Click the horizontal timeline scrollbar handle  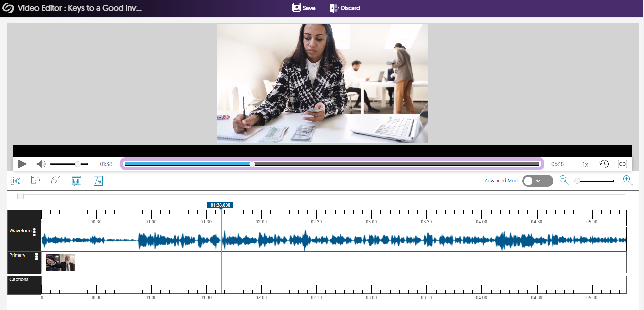21,196
